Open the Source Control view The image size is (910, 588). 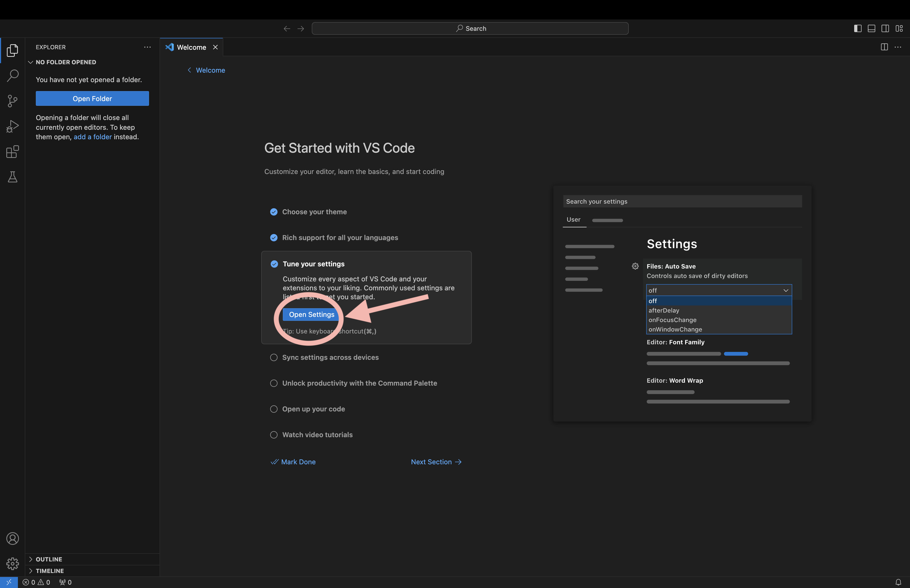pyautogui.click(x=13, y=101)
